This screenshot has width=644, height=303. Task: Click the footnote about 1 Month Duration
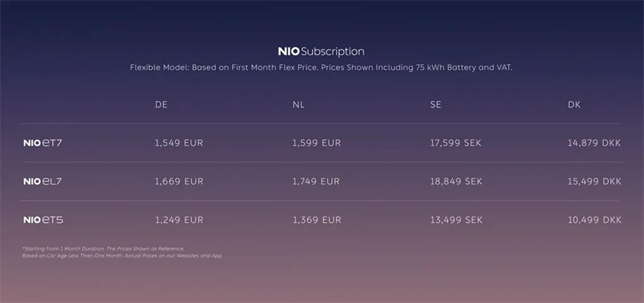coord(122,252)
